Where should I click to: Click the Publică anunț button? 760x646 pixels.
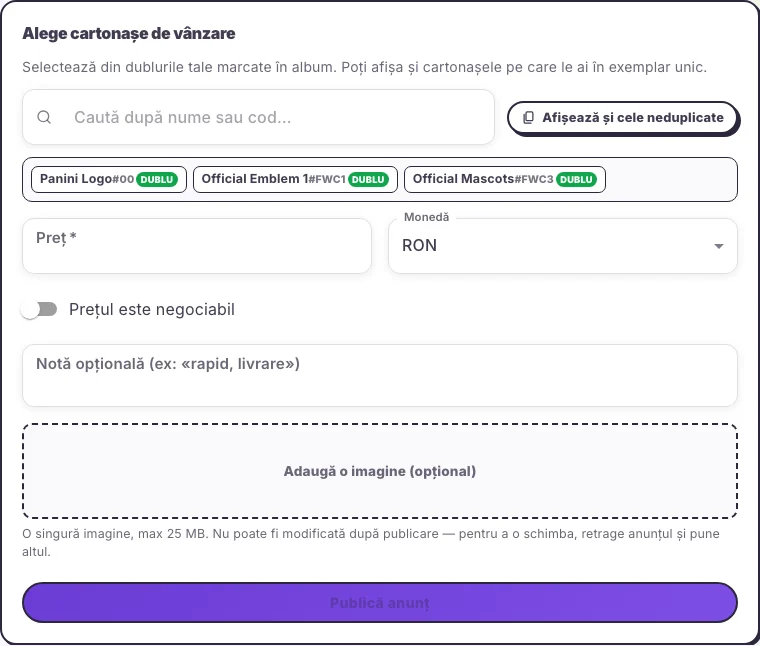[x=380, y=603]
